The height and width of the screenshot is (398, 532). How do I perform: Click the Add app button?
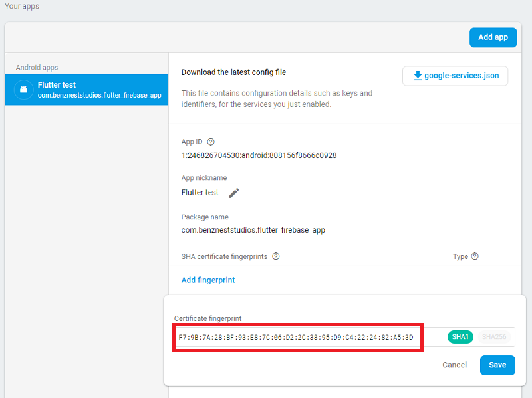pos(493,37)
